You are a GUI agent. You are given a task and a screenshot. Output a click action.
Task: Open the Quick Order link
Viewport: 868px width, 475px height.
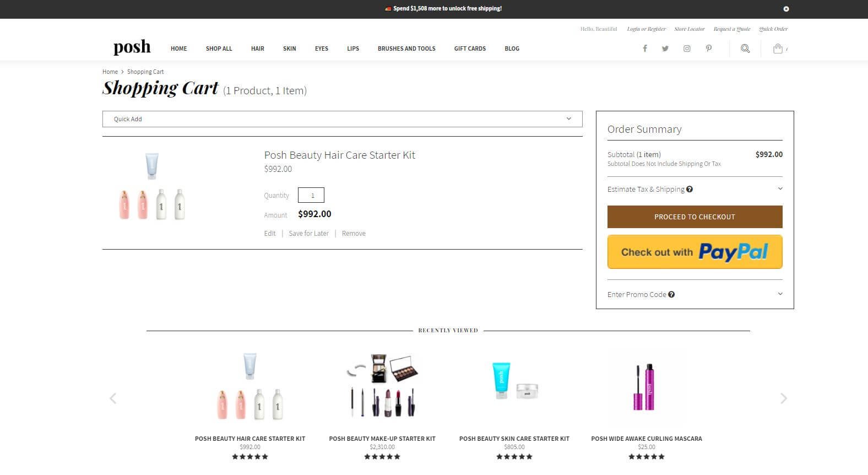[x=773, y=29]
